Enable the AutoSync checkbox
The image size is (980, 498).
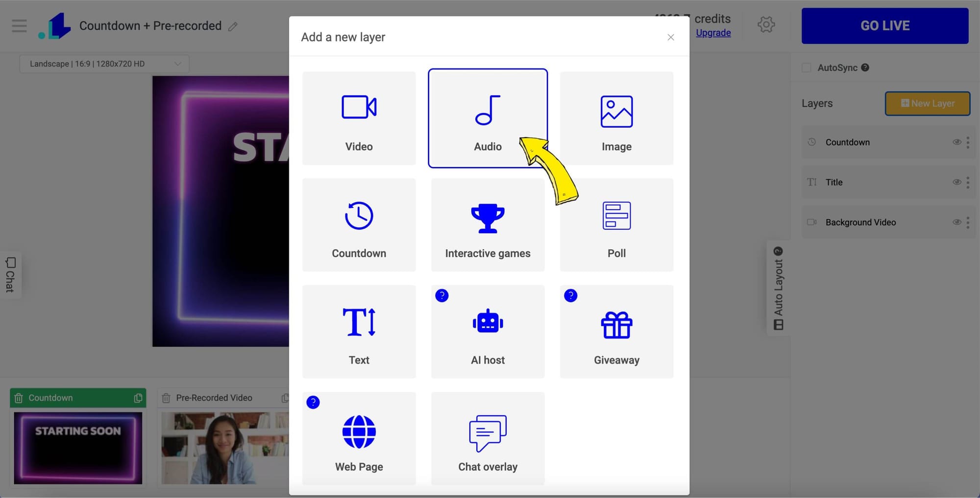(806, 68)
